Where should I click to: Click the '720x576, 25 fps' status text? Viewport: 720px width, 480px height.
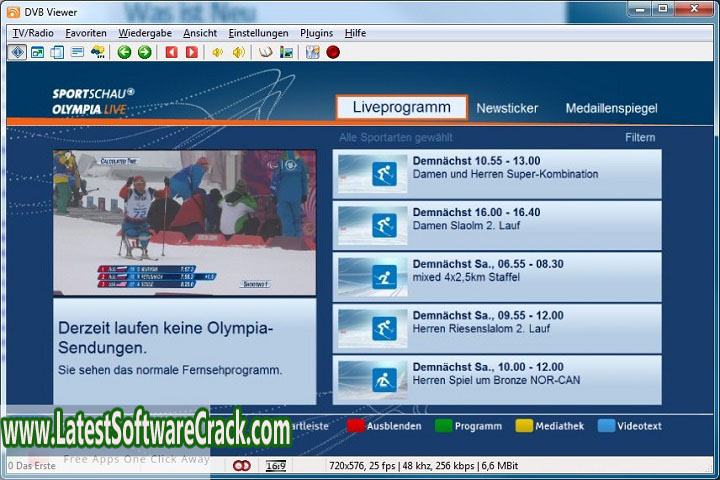tap(362, 466)
